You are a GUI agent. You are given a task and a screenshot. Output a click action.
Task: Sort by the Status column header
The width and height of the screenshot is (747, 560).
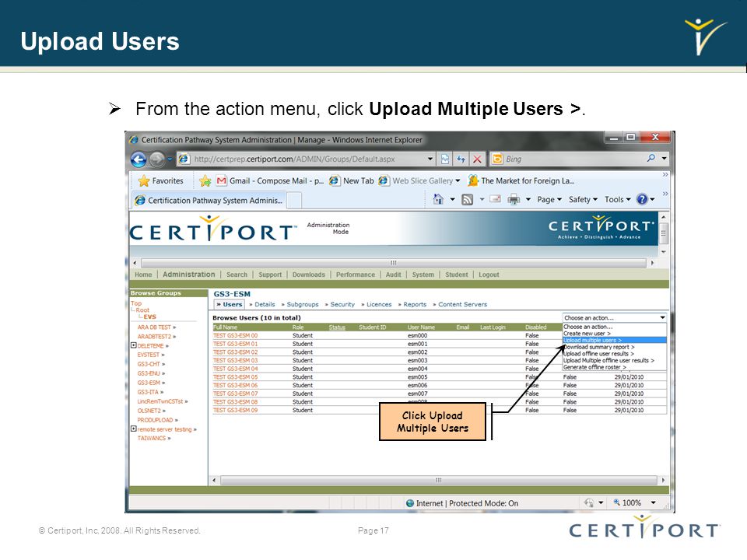(x=337, y=327)
